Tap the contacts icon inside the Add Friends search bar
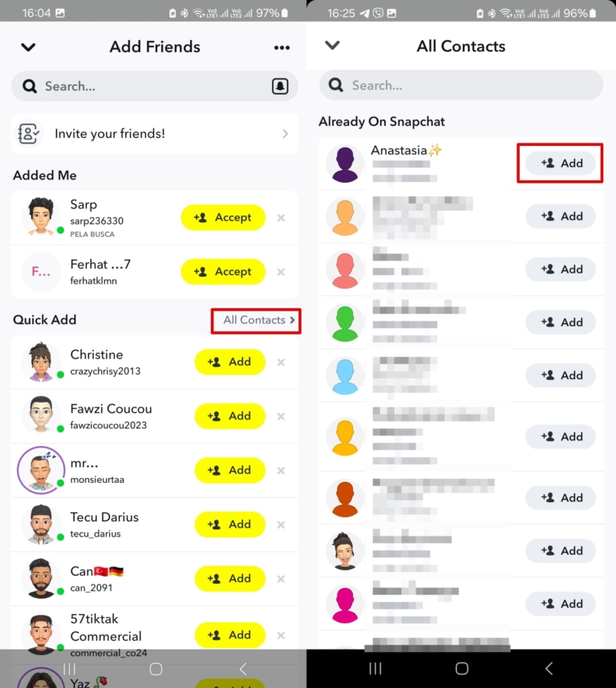This screenshot has width=616, height=688. click(280, 86)
